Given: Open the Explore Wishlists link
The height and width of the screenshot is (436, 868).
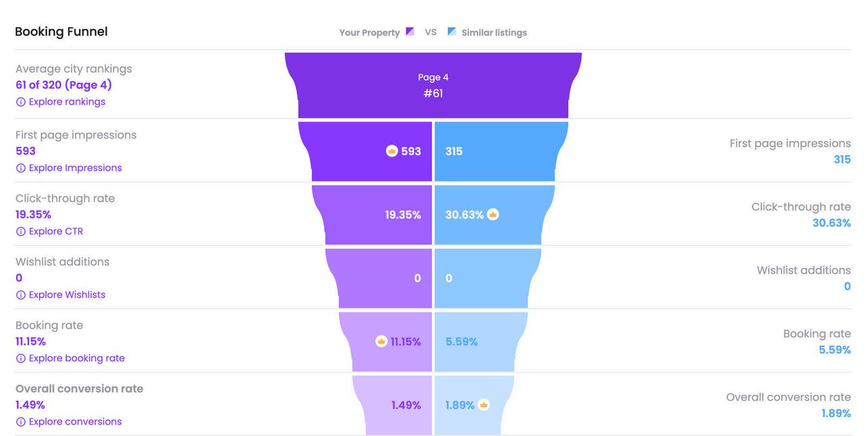Looking at the screenshot, I should point(67,295).
